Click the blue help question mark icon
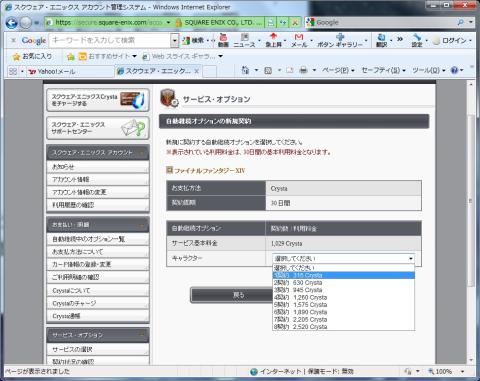The width and height of the screenshot is (480, 381). pyautogui.click(x=454, y=70)
